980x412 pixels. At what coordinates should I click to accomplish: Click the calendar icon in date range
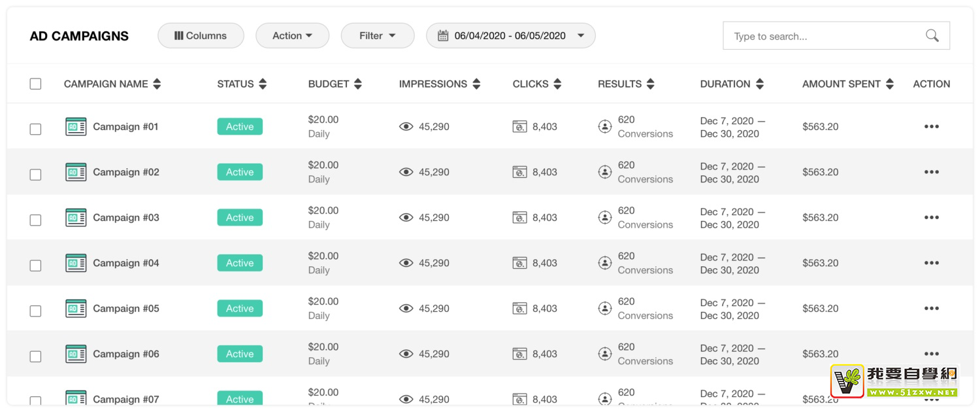pyautogui.click(x=443, y=36)
